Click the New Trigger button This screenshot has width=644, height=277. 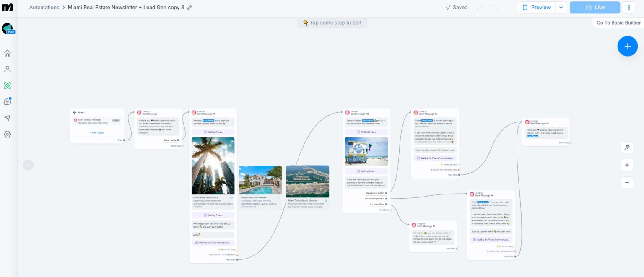coord(97,133)
